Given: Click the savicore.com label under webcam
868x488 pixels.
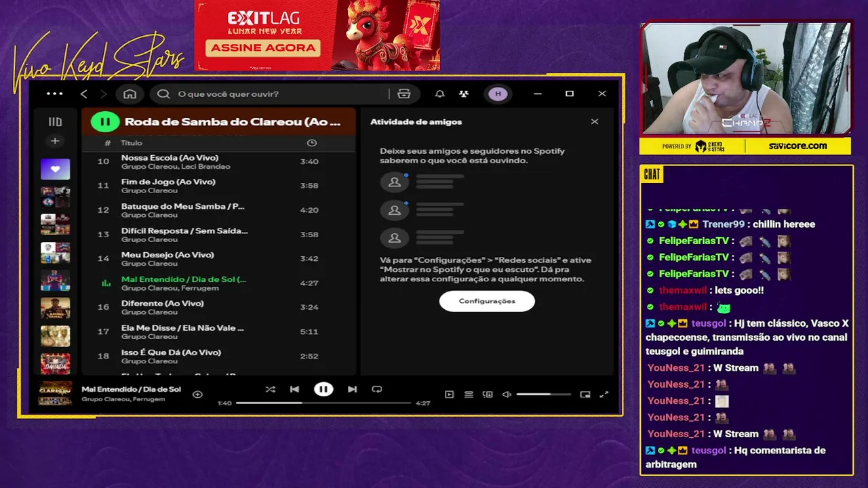Looking at the screenshot, I should (x=797, y=146).
